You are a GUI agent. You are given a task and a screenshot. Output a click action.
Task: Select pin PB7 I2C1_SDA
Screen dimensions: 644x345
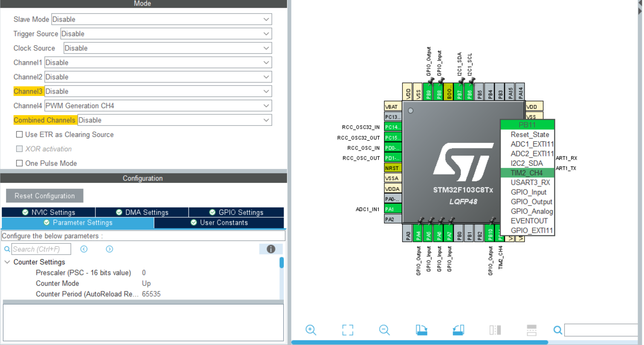[459, 92]
